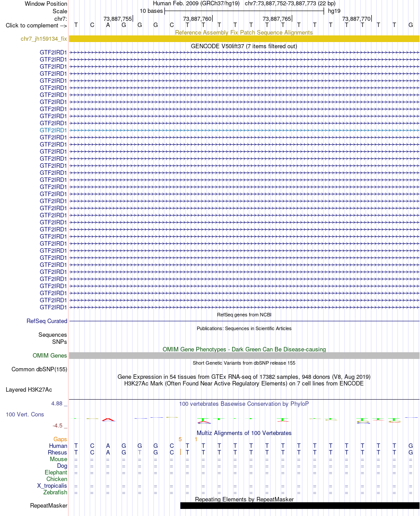Image resolution: width=420 pixels, height=516 pixels.
Task: Open the H3K27Ac Mark ENCODE track title
Action: 244,384
